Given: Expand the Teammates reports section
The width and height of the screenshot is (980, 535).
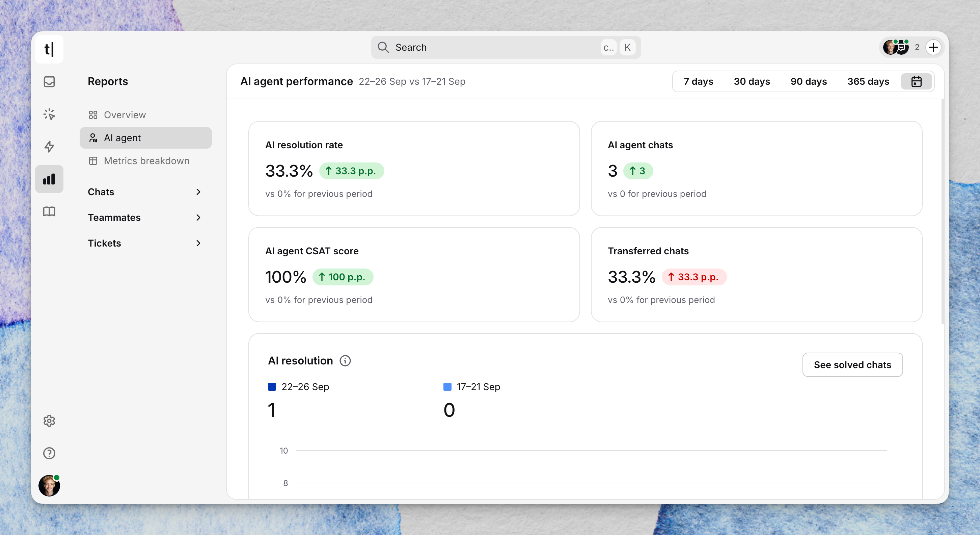Looking at the screenshot, I should coord(144,218).
